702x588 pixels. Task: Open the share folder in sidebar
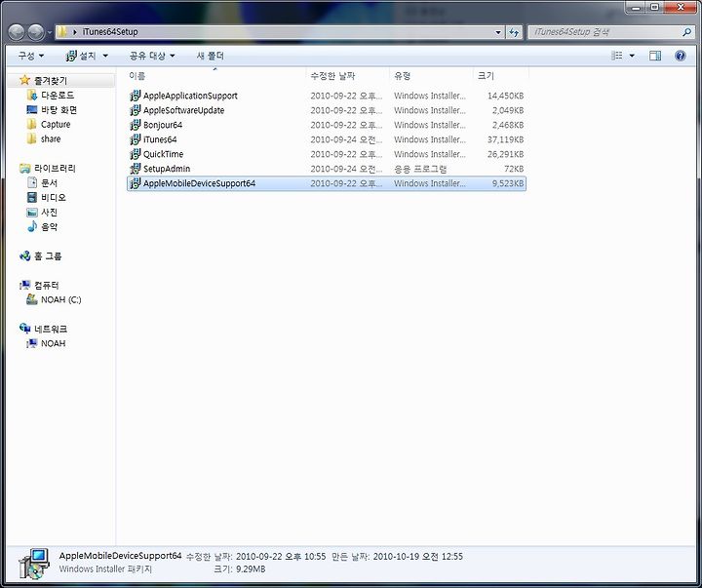coord(51,138)
